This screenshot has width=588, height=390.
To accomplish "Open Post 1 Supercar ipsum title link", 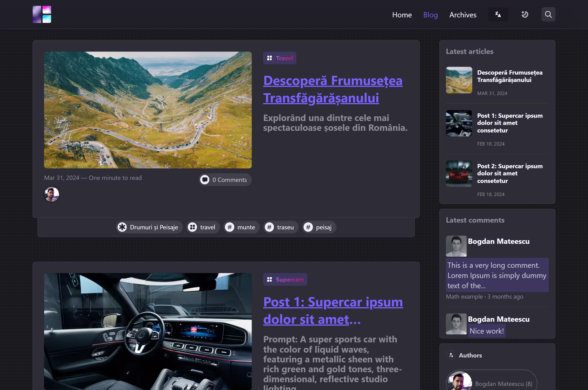I will (x=333, y=310).
